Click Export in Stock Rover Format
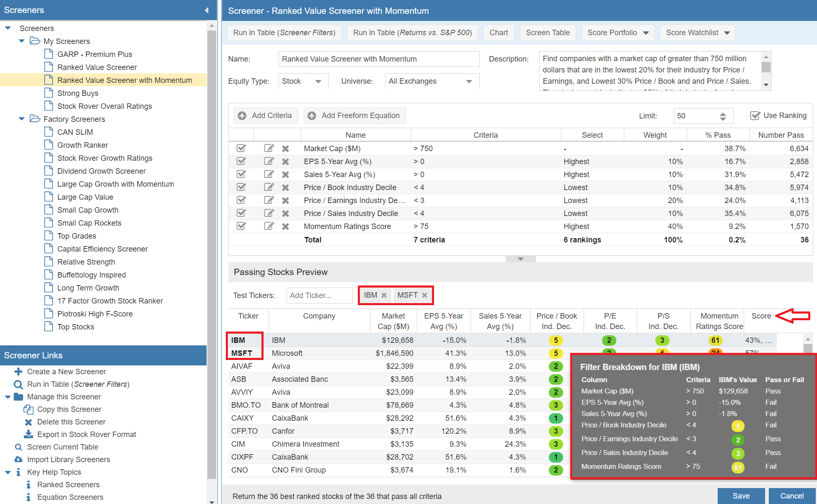The height and width of the screenshot is (504, 817). 86,435
